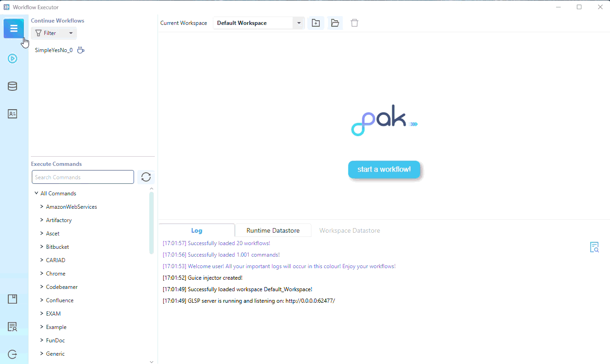Select the SimpleYesNo_0 workflow
Image resolution: width=610 pixels, height=364 pixels.
[53, 50]
